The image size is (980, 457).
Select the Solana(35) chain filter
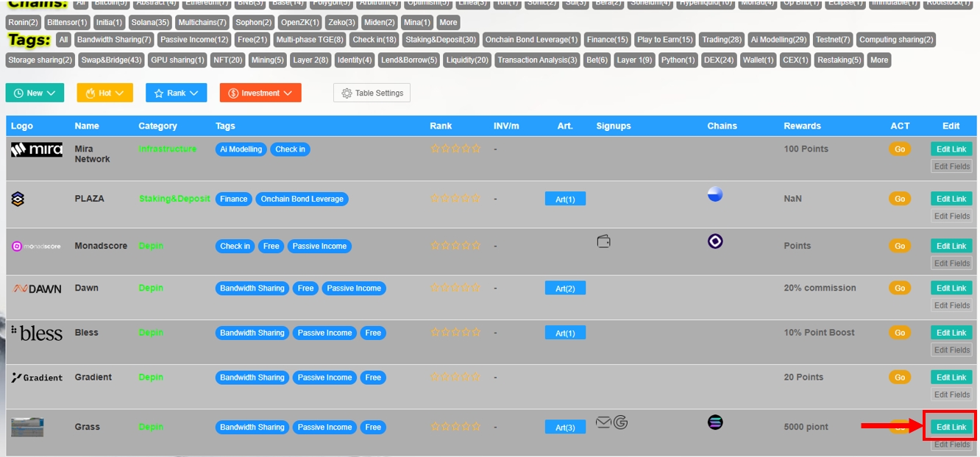point(151,22)
